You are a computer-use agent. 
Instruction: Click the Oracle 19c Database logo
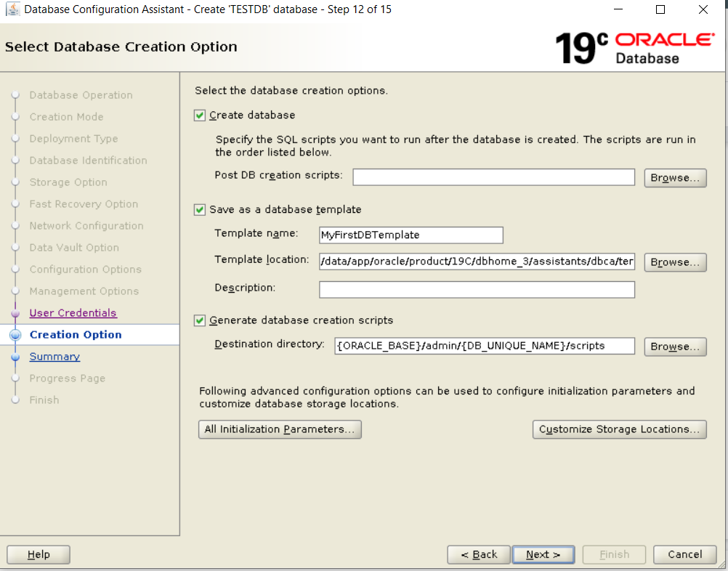coord(635,48)
